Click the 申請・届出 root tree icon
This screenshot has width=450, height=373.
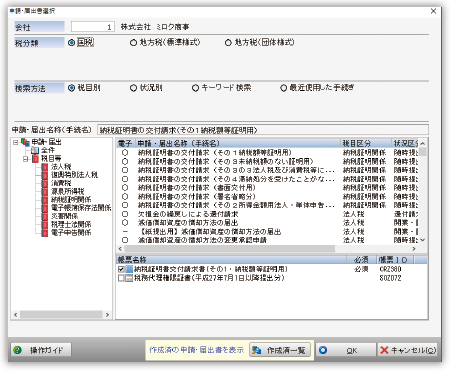coord(25,142)
